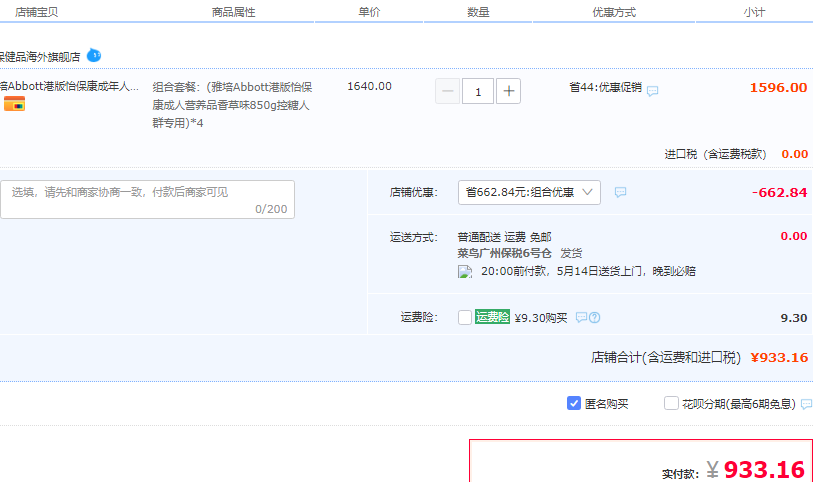Click the subtotal 1596.00
Image resolution: width=817 pixels, height=482 pixels.
click(778, 88)
